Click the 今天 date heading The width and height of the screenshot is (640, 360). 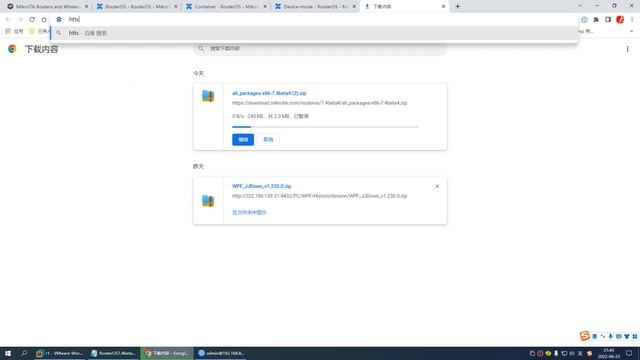tap(198, 73)
